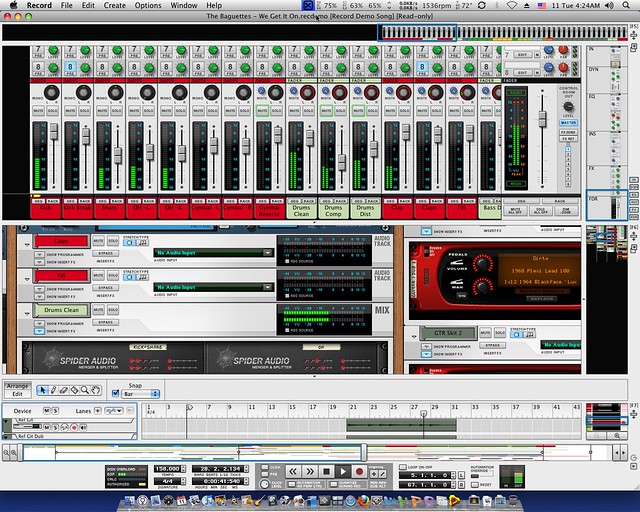The height and width of the screenshot is (512, 640).
Task: Open the Options menu
Action: pos(148,5)
